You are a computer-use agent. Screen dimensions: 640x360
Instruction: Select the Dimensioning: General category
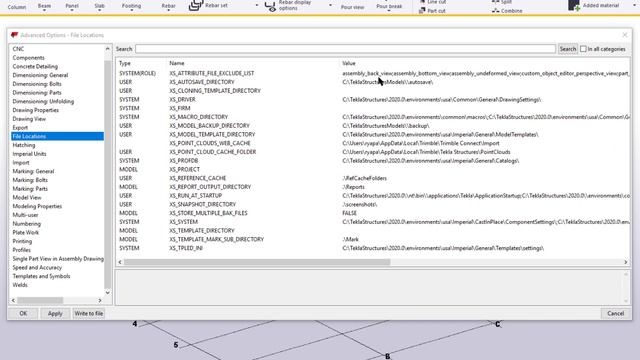click(40, 75)
